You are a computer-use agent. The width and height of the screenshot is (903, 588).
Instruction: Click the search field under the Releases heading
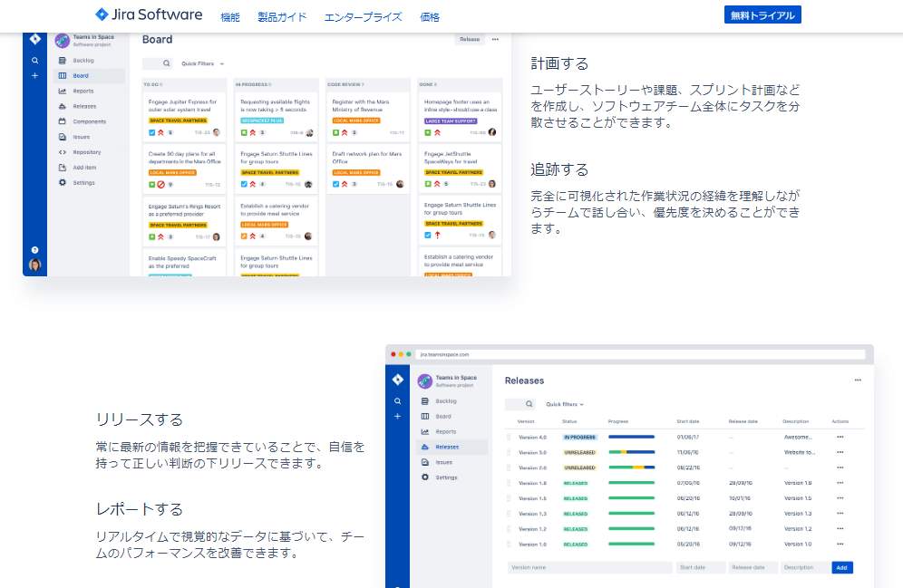click(x=520, y=404)
